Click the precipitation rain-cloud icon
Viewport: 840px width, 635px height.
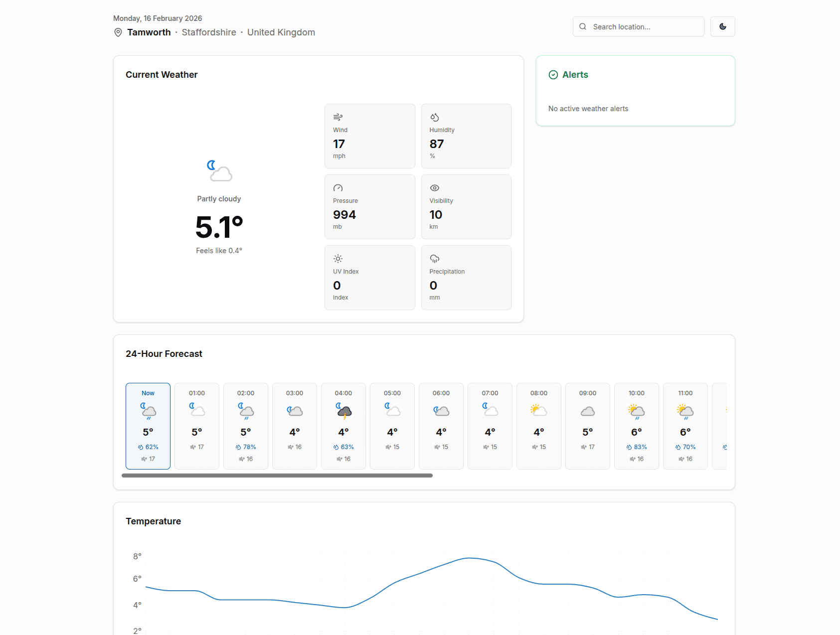[x=434, y=259]
